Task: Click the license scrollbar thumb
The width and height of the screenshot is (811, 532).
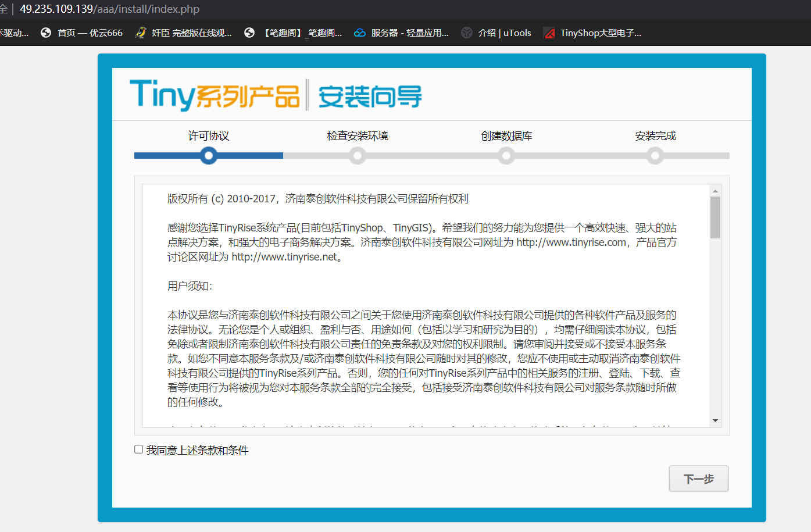Action: coord(715,217)
